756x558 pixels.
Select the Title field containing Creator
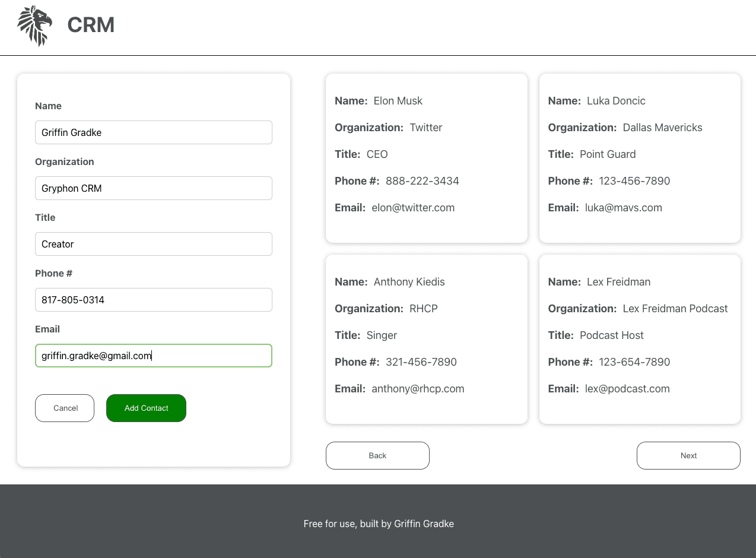tap(153, 244)
